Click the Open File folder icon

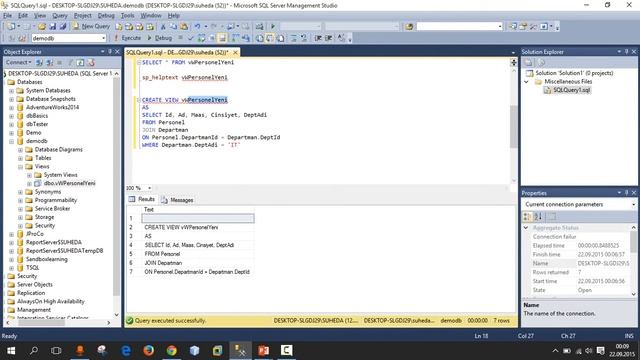42,27
